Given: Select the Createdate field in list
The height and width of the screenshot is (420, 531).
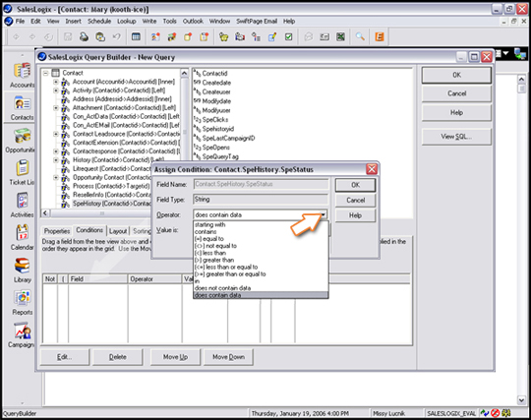Looking at the screenshot, I should point(216,83).
